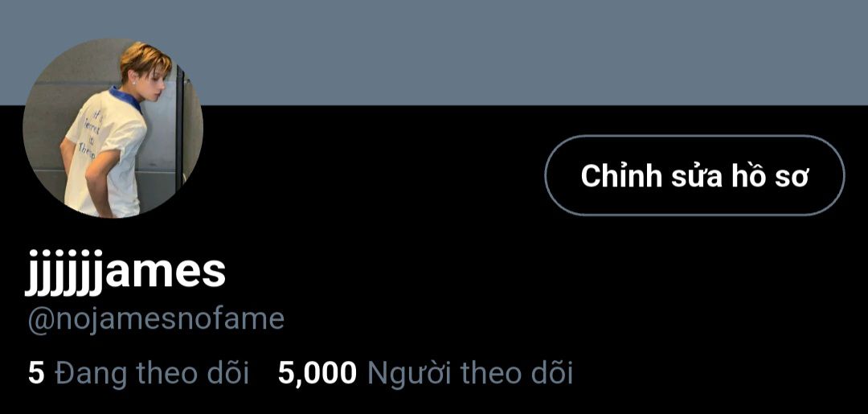Image resolution: width=868 pixels, height=414 pixels.
Task: Select the @nojamesnofame username handle
Action: coord(156,320)
